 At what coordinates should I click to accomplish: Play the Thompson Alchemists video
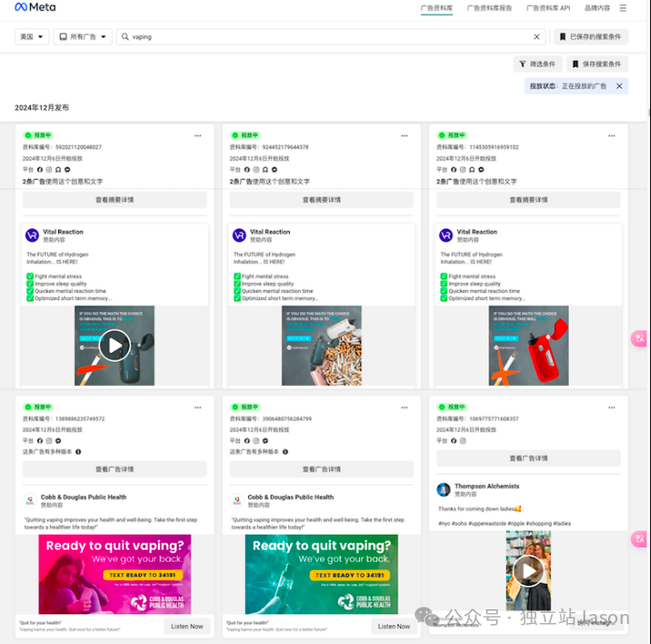point(528,570)
